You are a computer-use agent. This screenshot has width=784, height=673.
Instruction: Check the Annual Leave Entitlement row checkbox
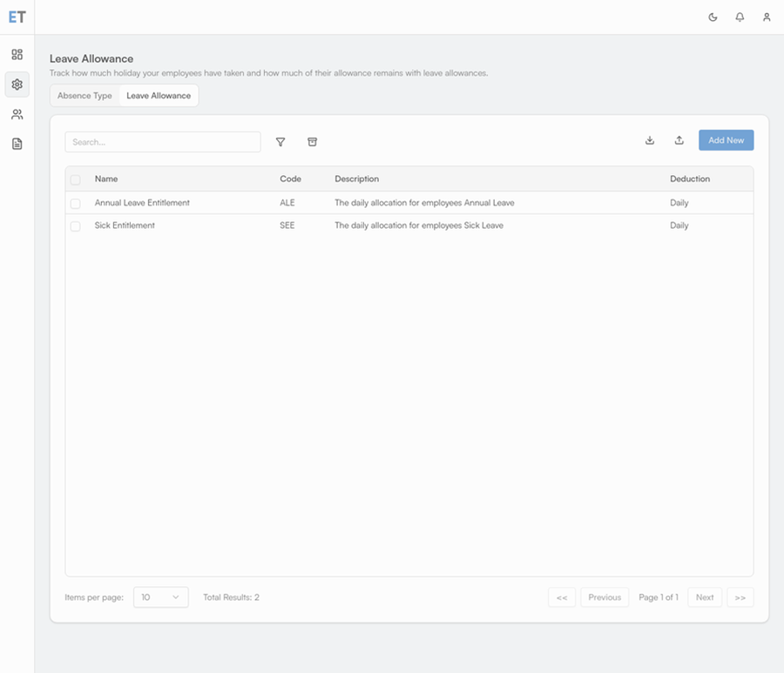pyautogui.click(x=76, y=203)
